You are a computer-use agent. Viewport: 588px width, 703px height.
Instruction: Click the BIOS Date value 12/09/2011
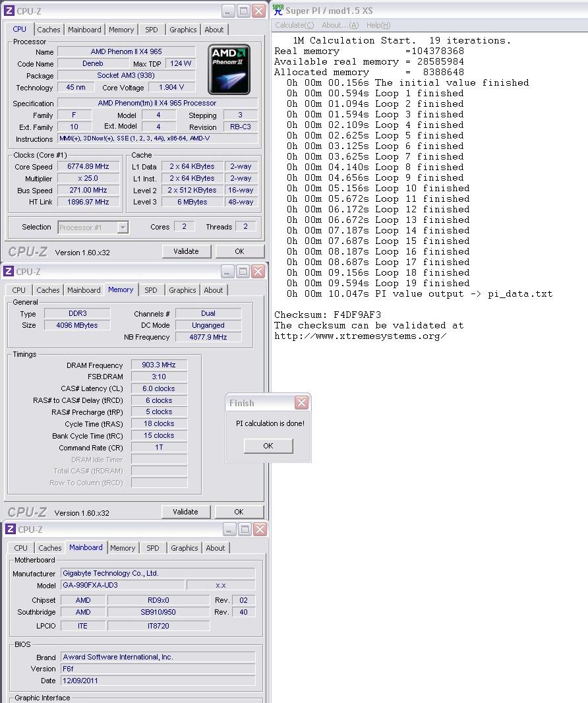158,681
